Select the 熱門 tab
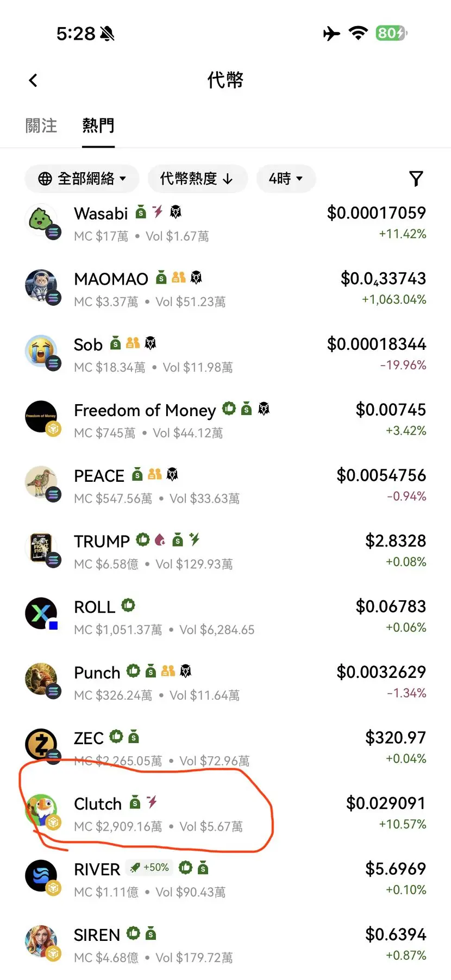Viewport: 451px width, 980px height. 98,126
